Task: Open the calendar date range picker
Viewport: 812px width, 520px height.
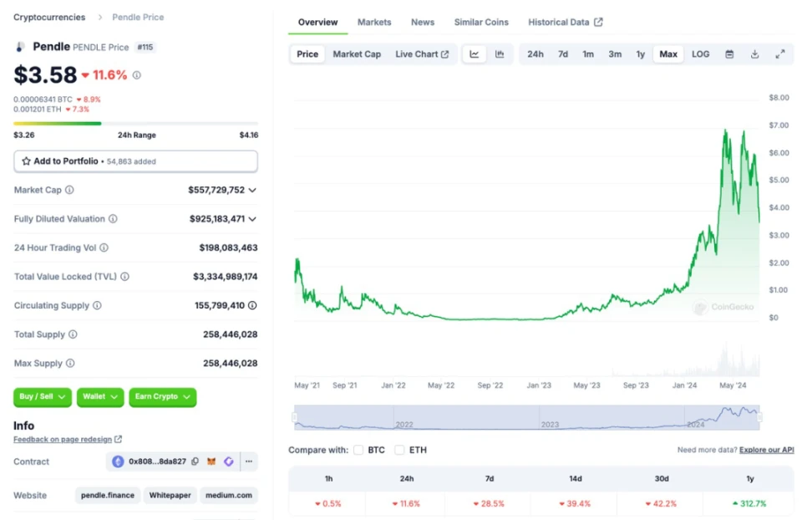Action: [x=729, y=54]
